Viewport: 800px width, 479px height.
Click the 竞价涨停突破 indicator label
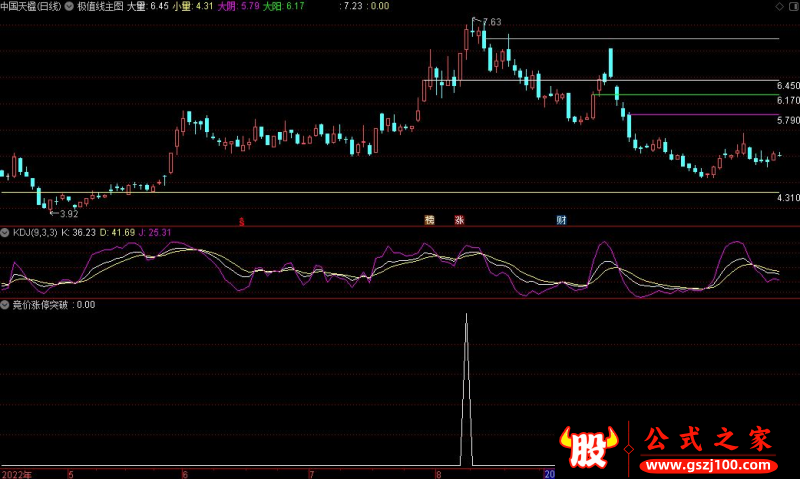point(40,304)
